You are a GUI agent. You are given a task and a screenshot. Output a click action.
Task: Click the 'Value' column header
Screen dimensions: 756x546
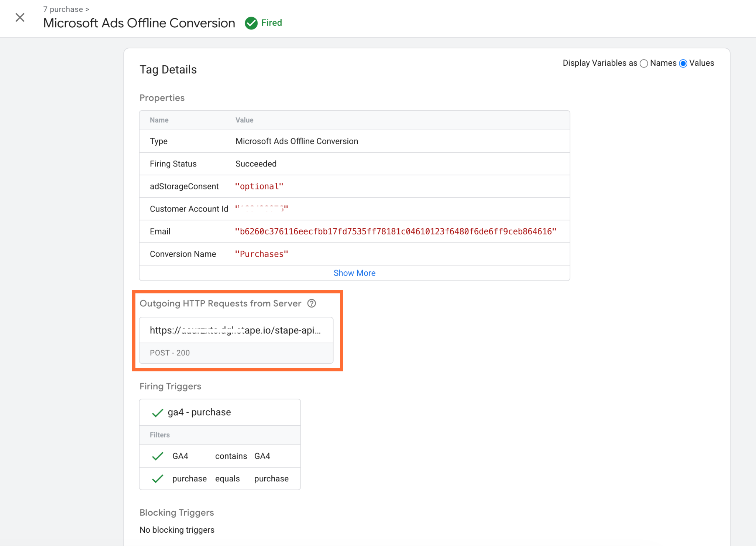pos(244,120)
